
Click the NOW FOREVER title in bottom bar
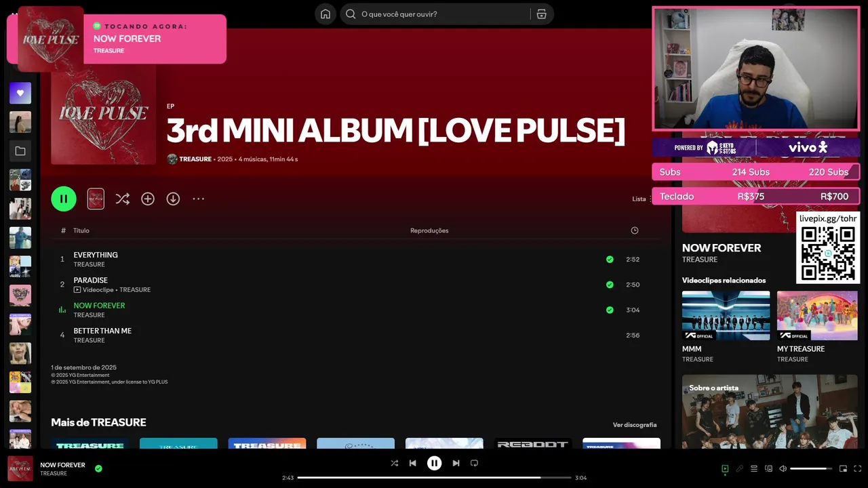click(62, 465)
